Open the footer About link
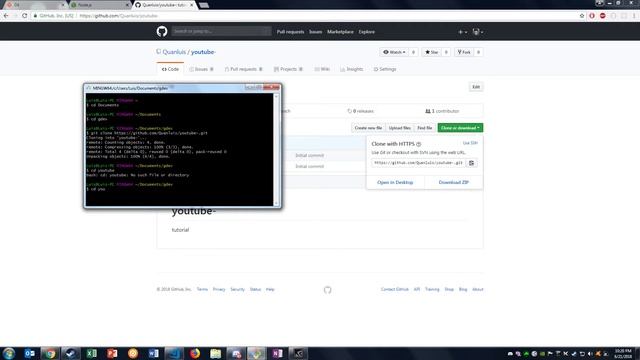 (478, 289)
